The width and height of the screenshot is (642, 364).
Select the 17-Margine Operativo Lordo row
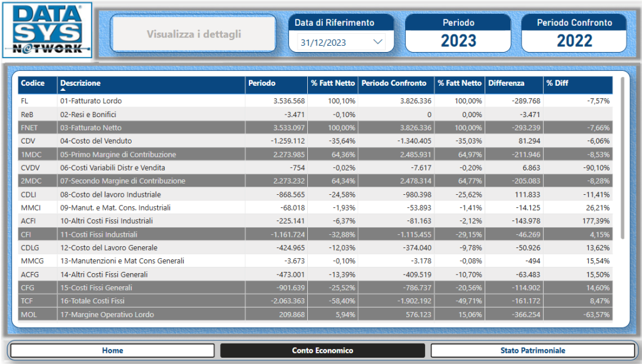tap(107, 315)
